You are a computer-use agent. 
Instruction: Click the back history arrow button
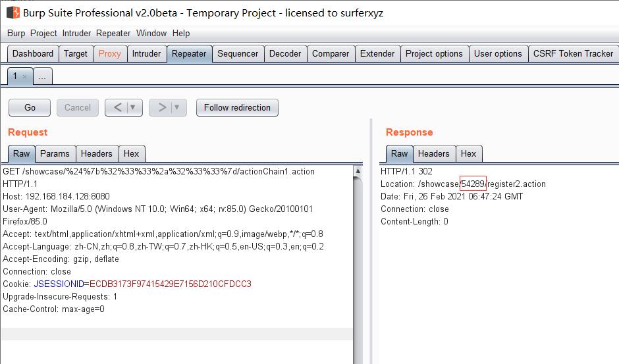pos(117,107)
